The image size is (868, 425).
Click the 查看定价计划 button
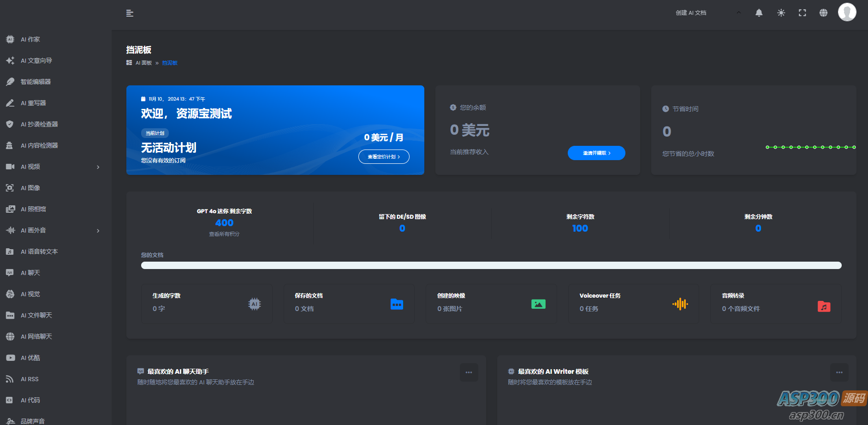[x=384, y=156]
